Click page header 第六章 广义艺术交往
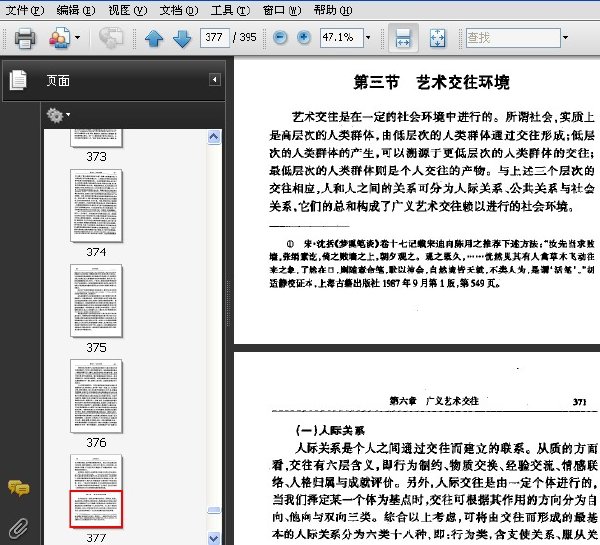The width and height of the screenshot is (600, 545). pos(434,401)
